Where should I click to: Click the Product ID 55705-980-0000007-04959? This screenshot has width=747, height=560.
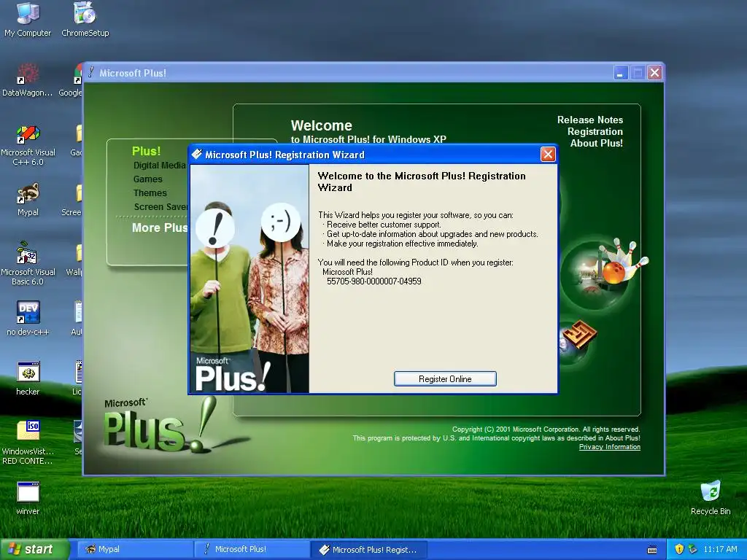tap(374, 281)
